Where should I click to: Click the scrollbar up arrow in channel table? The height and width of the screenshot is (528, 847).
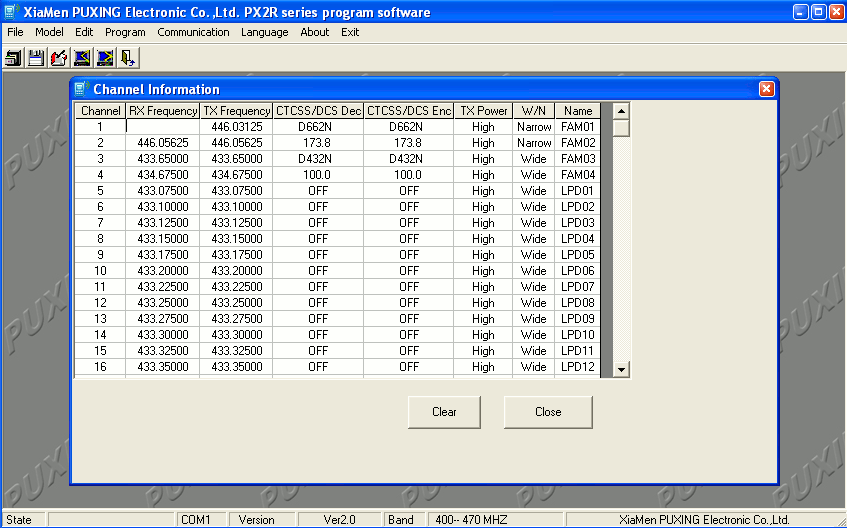click(621, 111)
